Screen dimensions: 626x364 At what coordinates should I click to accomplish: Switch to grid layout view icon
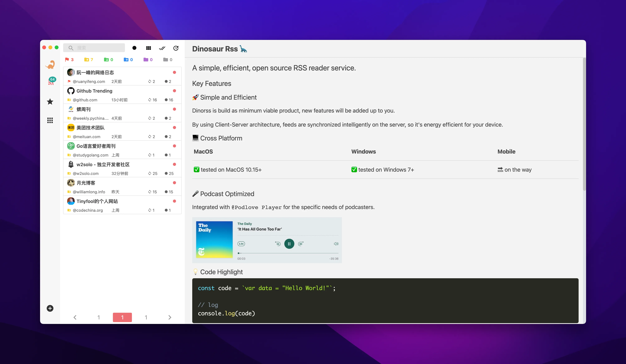coord(149,48)
